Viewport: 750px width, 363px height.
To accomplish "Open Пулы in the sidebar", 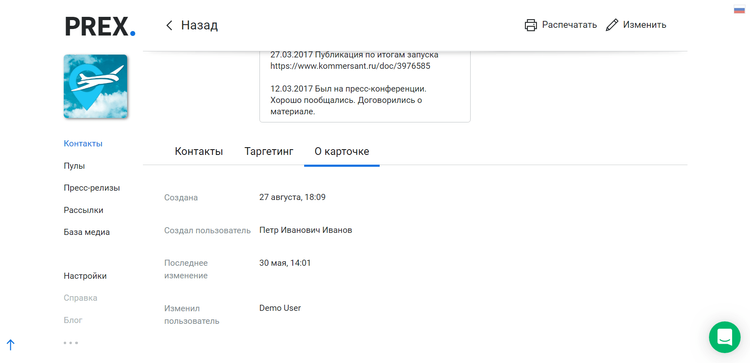I will click(74, 166).
